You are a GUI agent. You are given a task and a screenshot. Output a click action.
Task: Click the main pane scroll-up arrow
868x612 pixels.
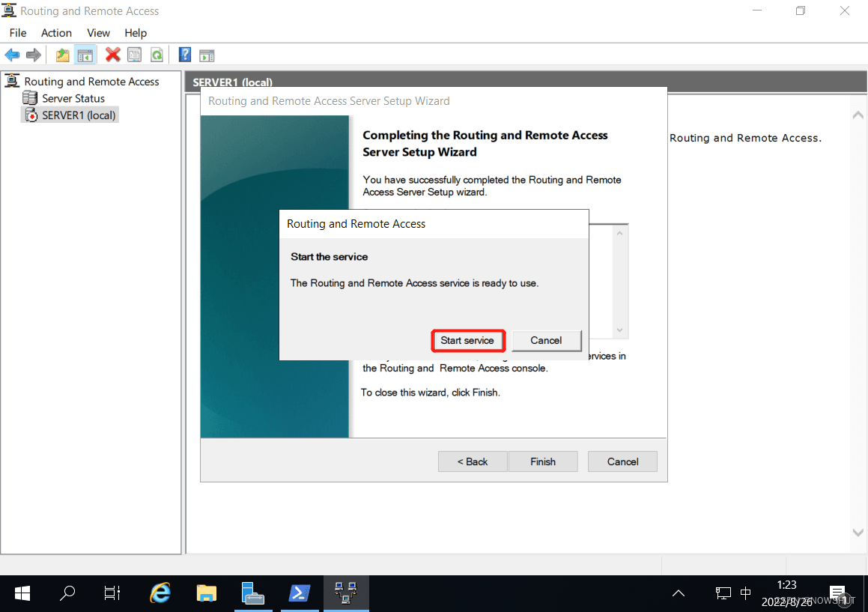tap(858, 115)
